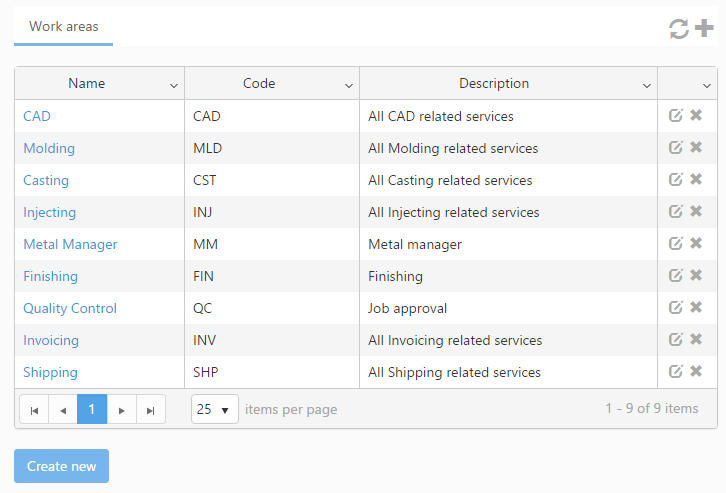Open the Finishing work area link
Screen dimensions: 726x493
pos(50,276)
